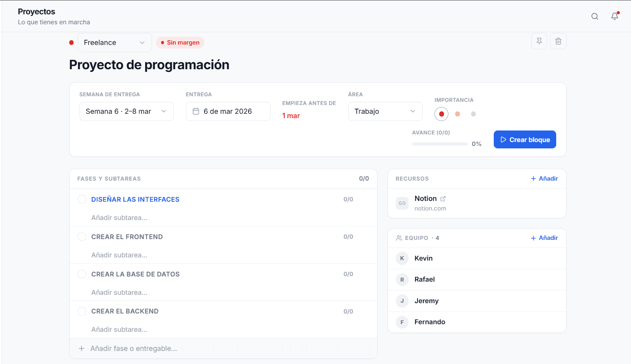Screen dimensions: 631x364
Task: Add subtarea under Crear el backend
Action: coord(119,329)
